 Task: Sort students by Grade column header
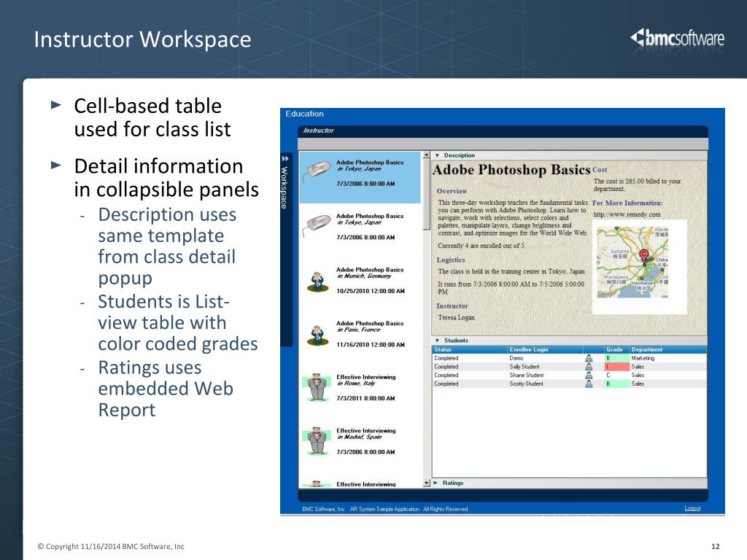pos(614,349)
